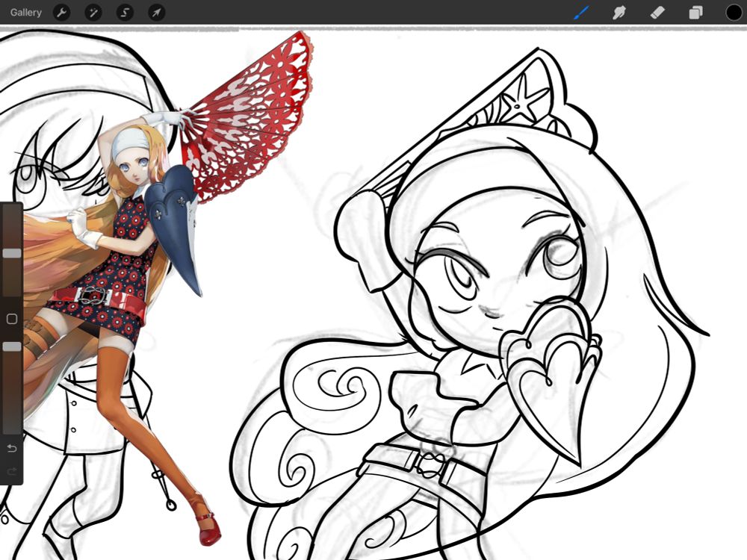Screen dimensions: 747x560
Task: Select the Eraser tool
Action: [657, 13]
